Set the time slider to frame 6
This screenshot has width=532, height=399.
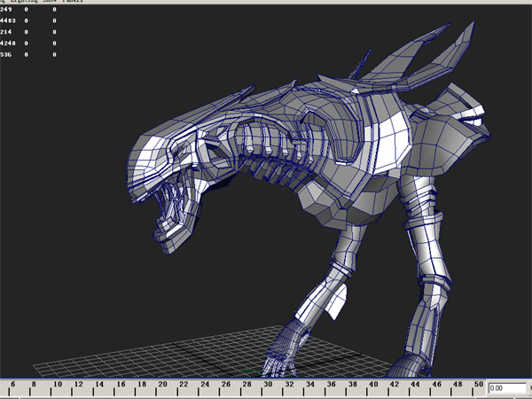pos(13,384)
